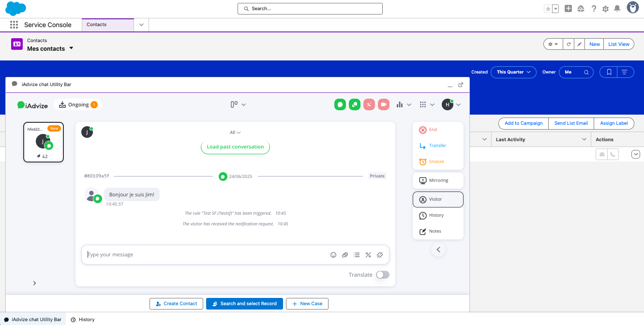Click the favorites star icon
This screenshot has width=644, height=325.
(x=548, y=9)
